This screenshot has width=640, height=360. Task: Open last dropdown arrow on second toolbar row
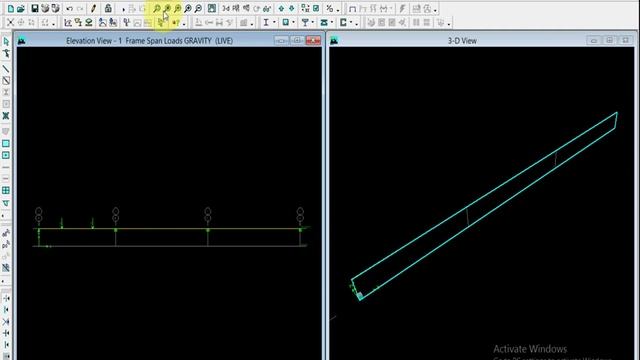pos(449,24)
